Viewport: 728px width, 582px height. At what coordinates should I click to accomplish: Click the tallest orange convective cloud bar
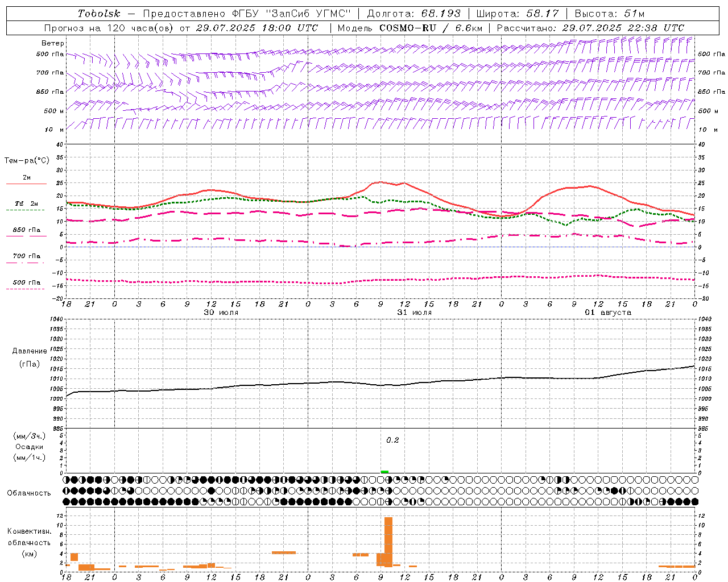click(x=388, y=542)
